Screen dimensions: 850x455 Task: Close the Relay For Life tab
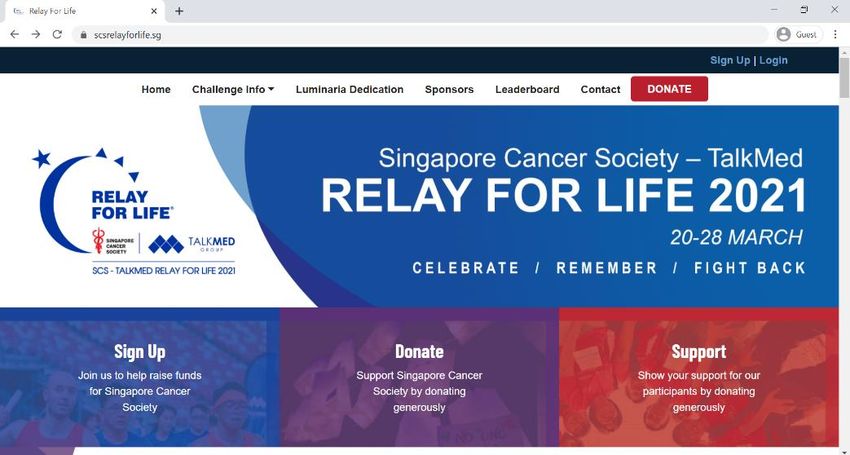[154, 11]
